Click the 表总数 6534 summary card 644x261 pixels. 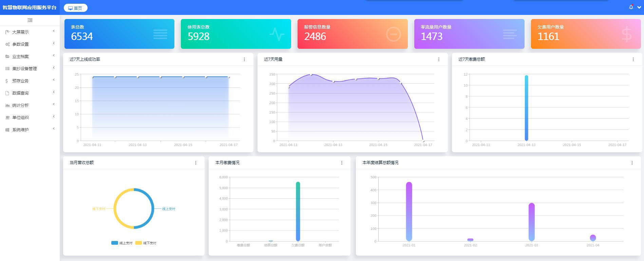click(x=119, y=34)
